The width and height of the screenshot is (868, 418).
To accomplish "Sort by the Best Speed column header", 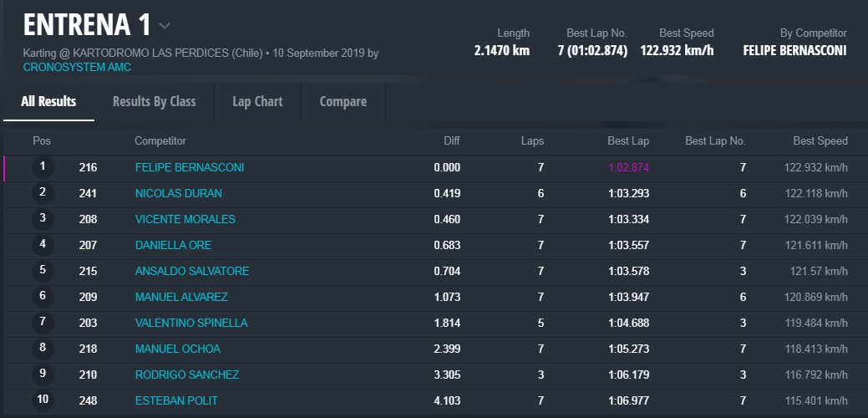I will (x=820, y=140).
